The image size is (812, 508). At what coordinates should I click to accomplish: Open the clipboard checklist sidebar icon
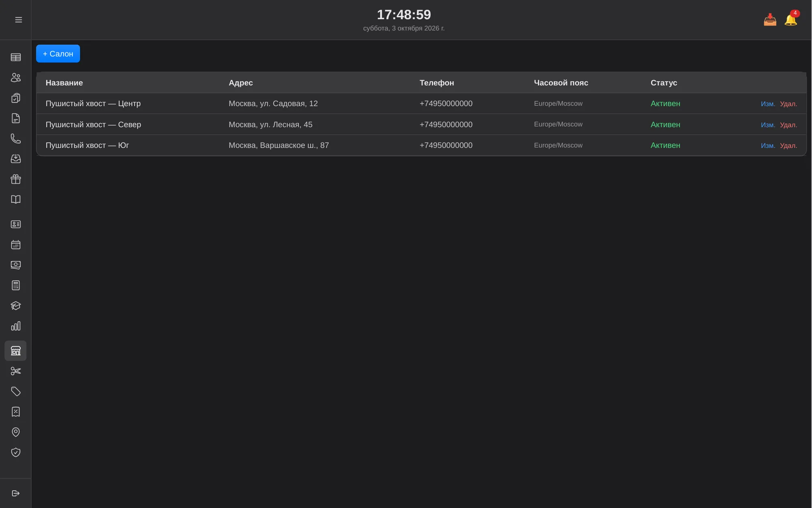(x=15, y=98)
